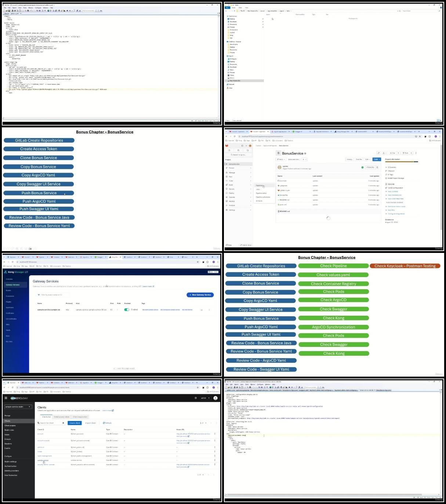446x504 pixels.
Task: Open Gateway Services in Kong sidebar
Action: (15, 285)
